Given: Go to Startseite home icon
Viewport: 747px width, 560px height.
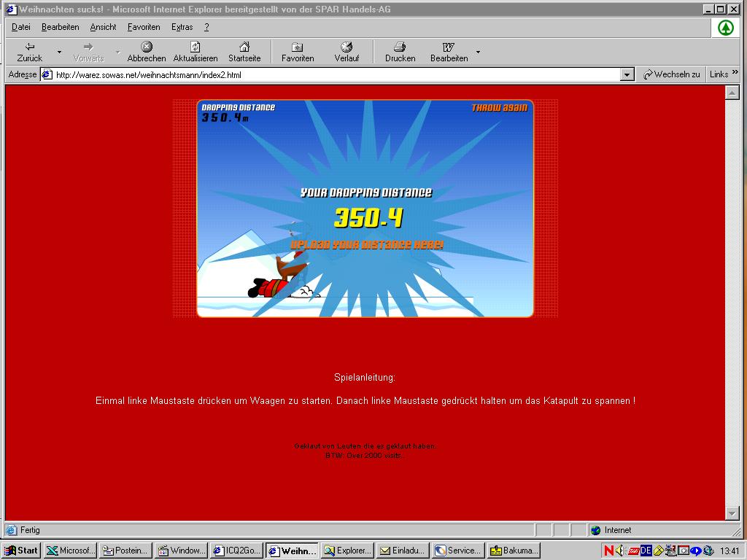Looking at the screenshot, I should 244,47.
